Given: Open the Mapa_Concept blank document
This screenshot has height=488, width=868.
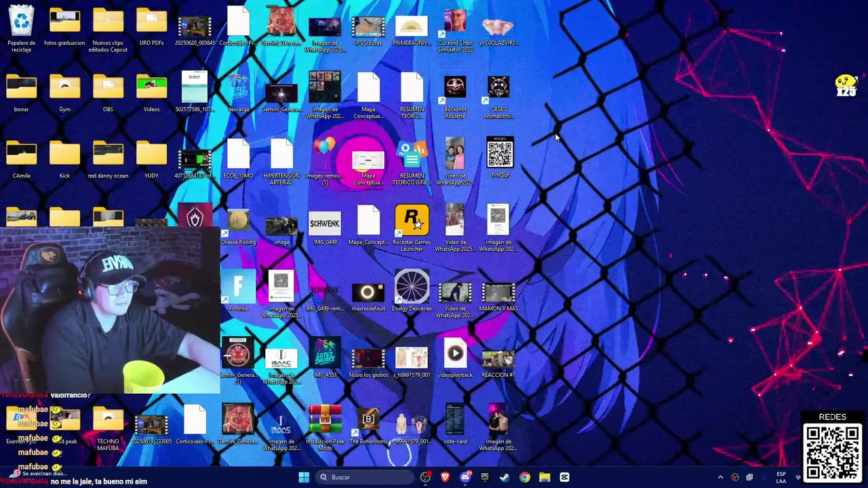Looking at the screenshot, I should [x=368, y=226].
